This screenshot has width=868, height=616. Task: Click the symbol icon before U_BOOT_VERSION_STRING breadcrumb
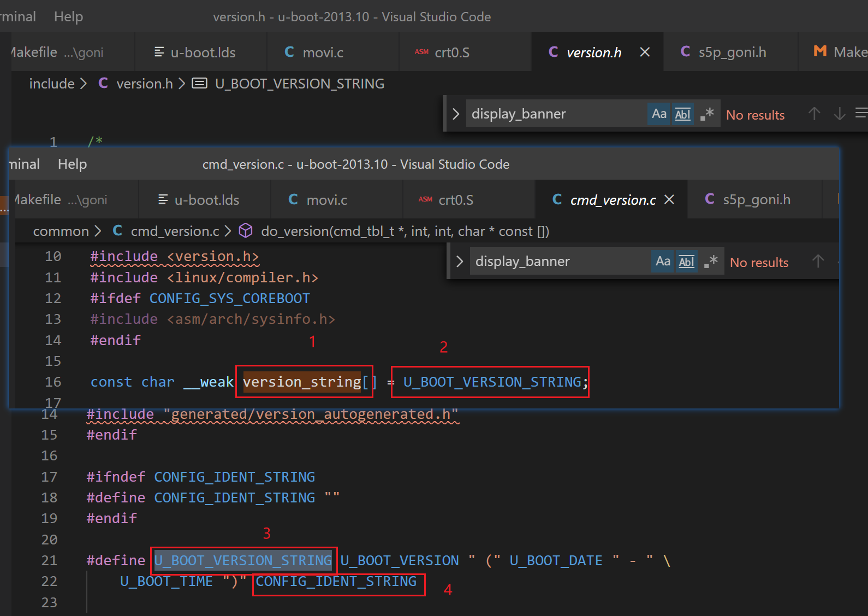pos(200,84)
